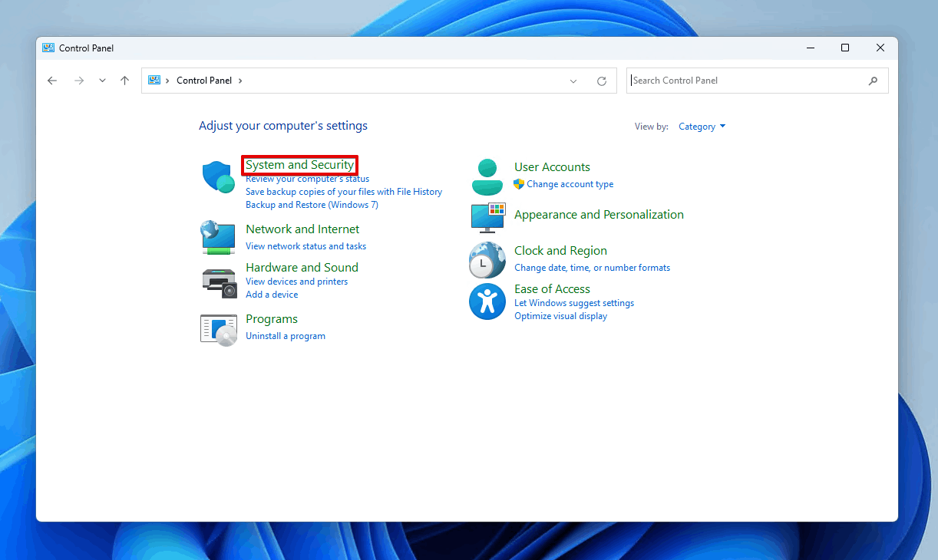
Task: Click Uninstall a program link
Action: 286,336
